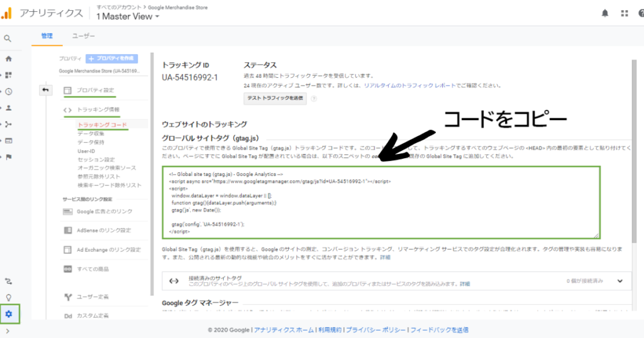Click テスト トラフィックを送信 button

(x=275, y=99)
